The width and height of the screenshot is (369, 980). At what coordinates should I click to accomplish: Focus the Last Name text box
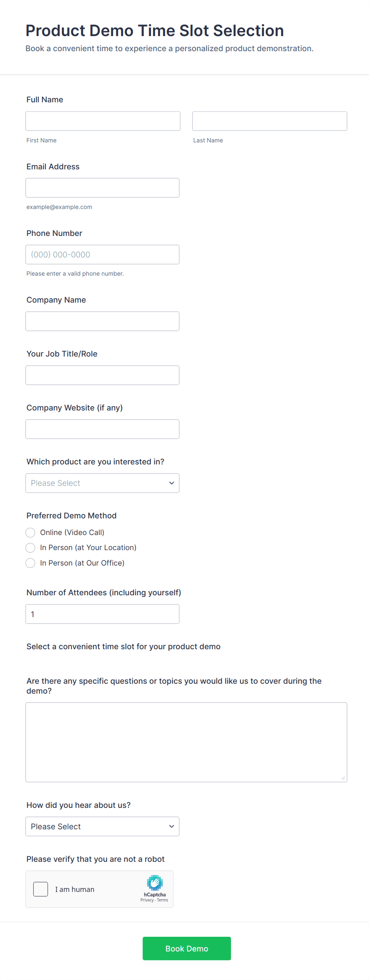pos(269,121)
